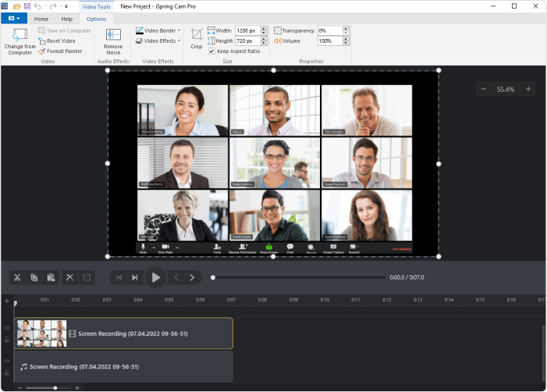Click the Redo arrow icon
Image resolution: width=547 pixels, height=392 pixels.
pos(53,6)
